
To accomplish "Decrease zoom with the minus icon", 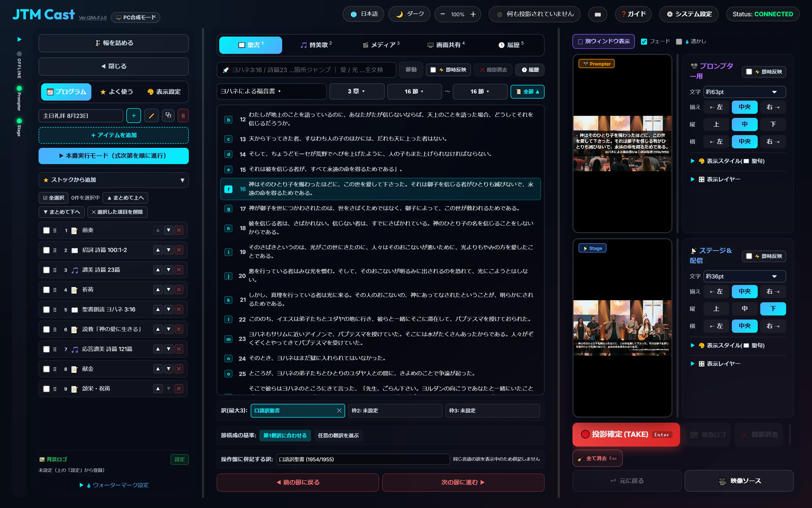I will pyautogui.click(x=443, y=14).
